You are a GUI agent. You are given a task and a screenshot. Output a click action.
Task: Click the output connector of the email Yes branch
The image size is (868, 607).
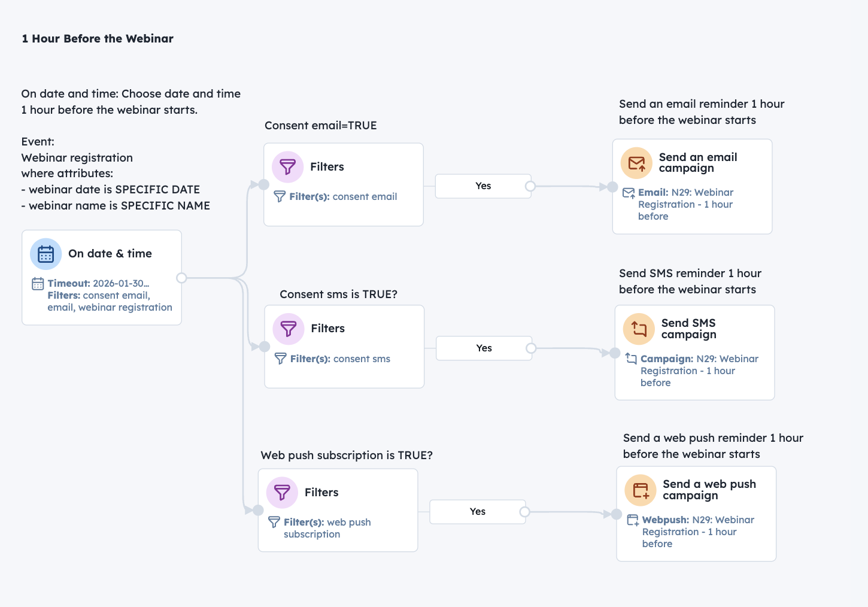(x=530, y=186)
